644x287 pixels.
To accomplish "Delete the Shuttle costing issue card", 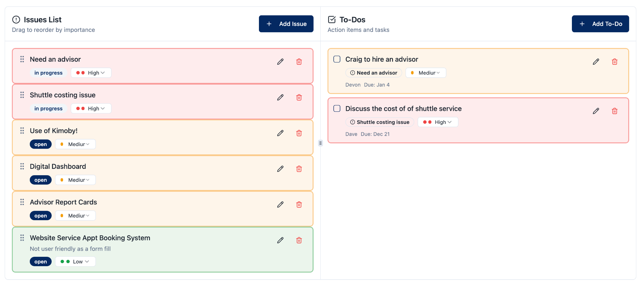I will click(299, 97).
